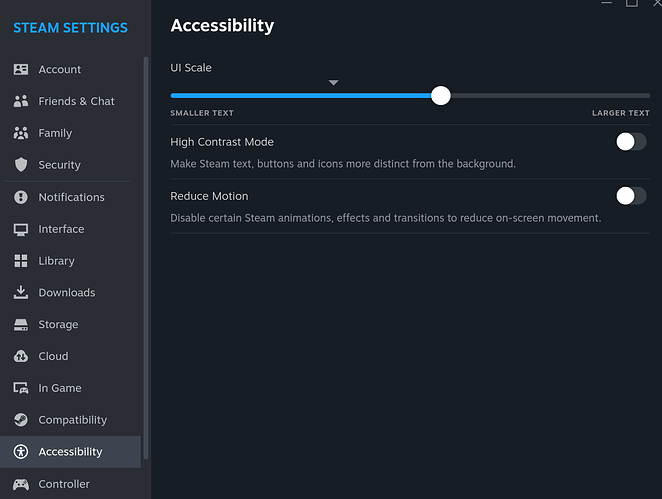Go to Controller settings
This screenshot has height=499, width=662.
pyautogui.click(x=64, y=484)
